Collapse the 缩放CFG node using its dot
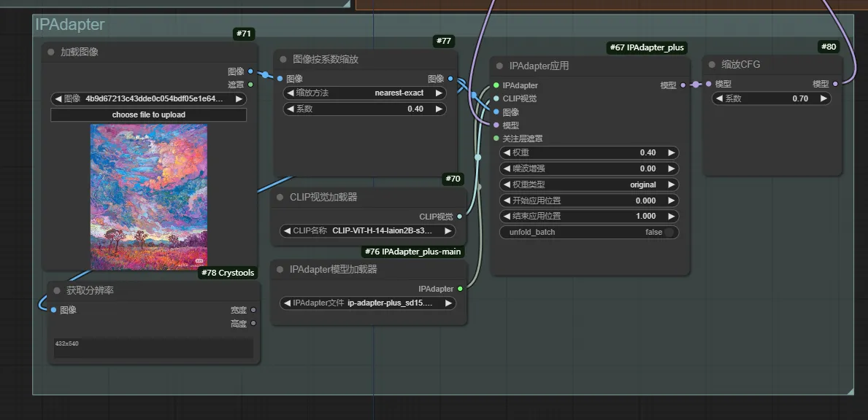868x420 pixels. 712,64
